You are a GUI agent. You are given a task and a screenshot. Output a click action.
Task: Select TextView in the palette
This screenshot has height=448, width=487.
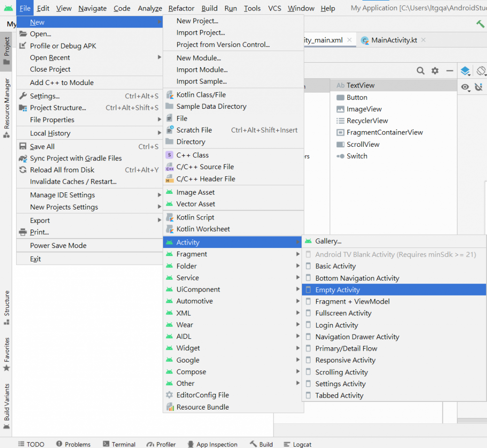[x=393, y=86]
